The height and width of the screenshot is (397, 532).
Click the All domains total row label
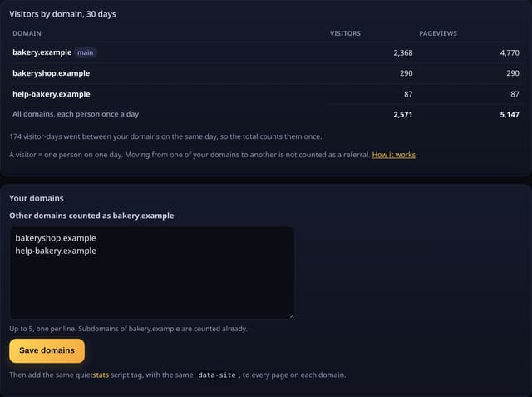click(x=76, y=114)
